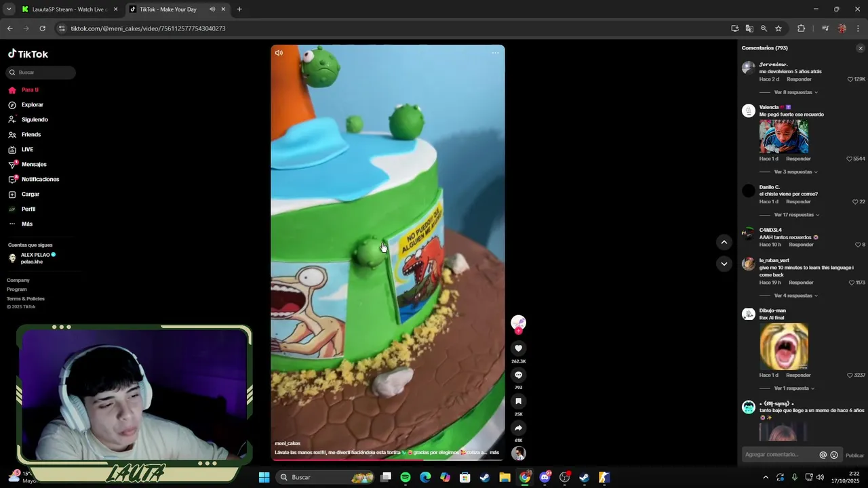Open the tab search dropdown
The height and width of the screenshot is (488, 868).
point(9,9)
